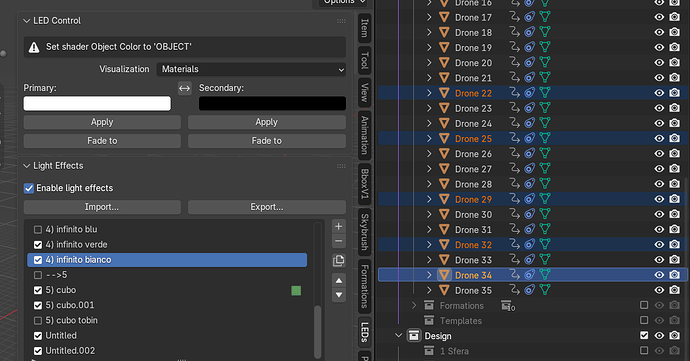Click the light effects list scrollbar
This screenshot has width=690, height=361.
coord(317,332)
